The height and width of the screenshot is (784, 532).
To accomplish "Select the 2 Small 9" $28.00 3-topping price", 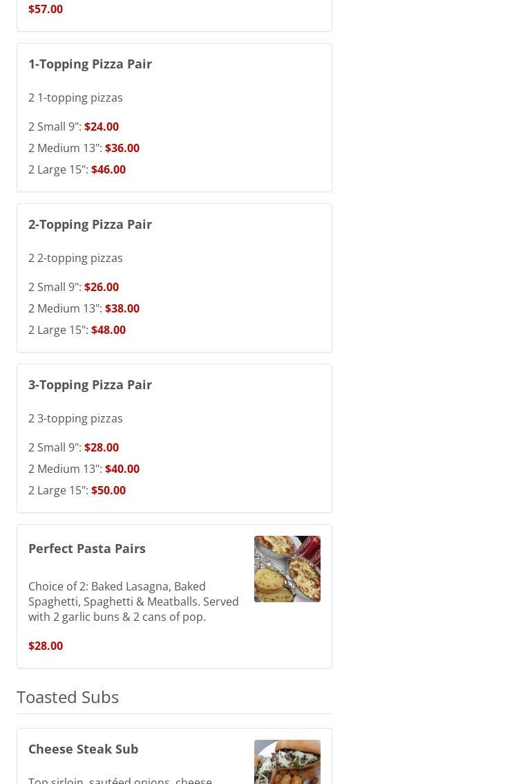I will pyautogui.click(x=102, y=447).
